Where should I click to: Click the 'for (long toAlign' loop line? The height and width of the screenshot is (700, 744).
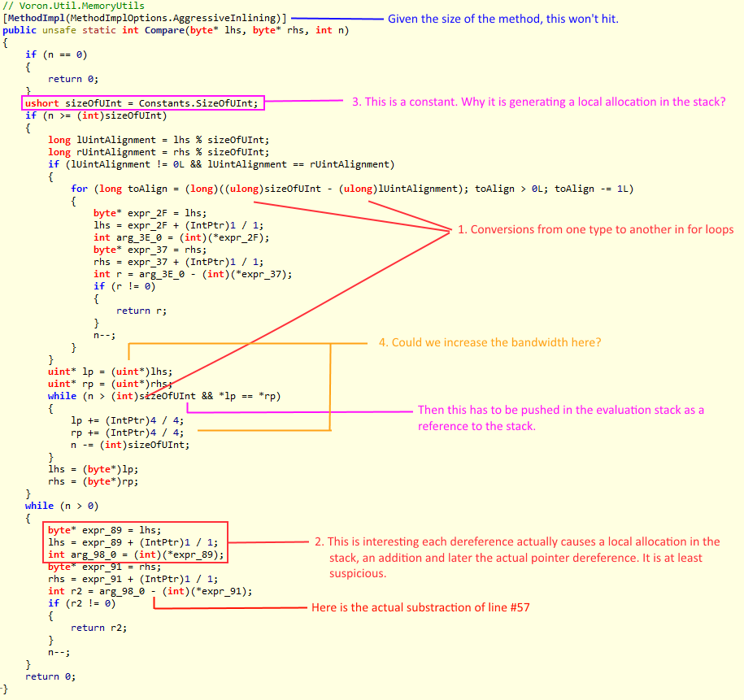[352, 189]
